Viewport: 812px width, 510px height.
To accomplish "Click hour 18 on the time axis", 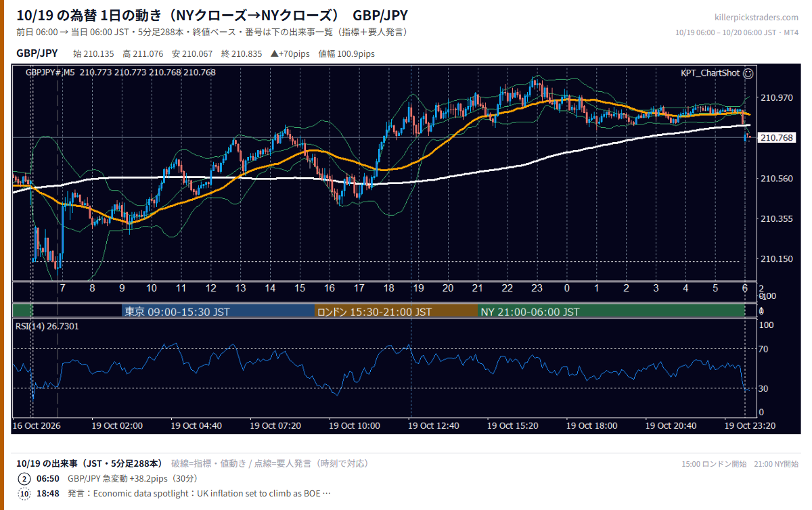I will pyautogui.click(x=388, y=288).
